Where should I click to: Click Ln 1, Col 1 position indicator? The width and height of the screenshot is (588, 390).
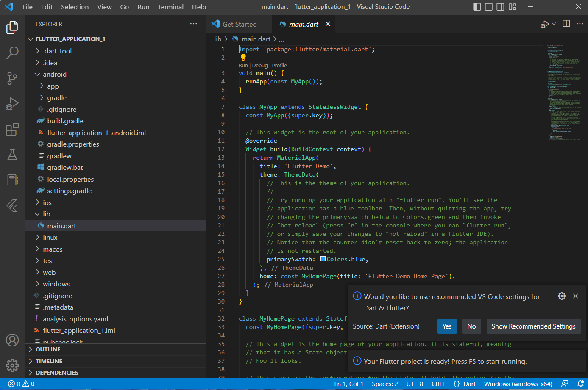coord(349,384)
